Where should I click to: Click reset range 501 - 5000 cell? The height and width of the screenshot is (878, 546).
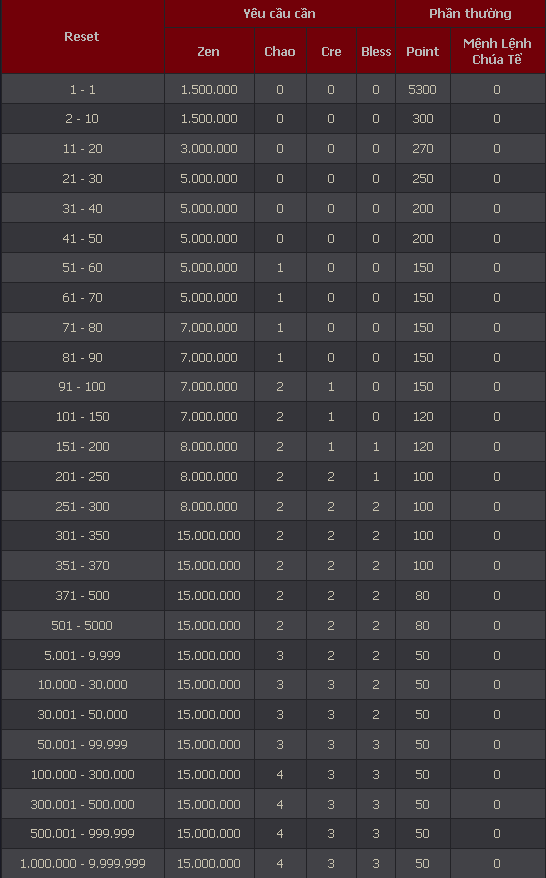(82, 625)
